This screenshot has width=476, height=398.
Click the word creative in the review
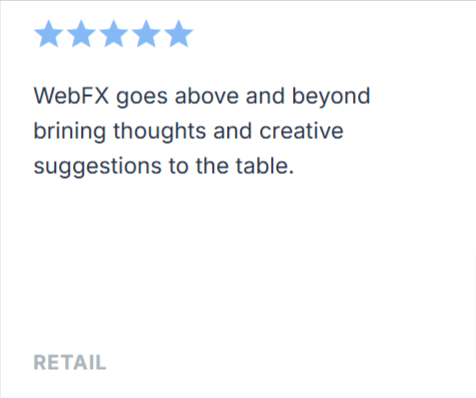click(301, 131)
